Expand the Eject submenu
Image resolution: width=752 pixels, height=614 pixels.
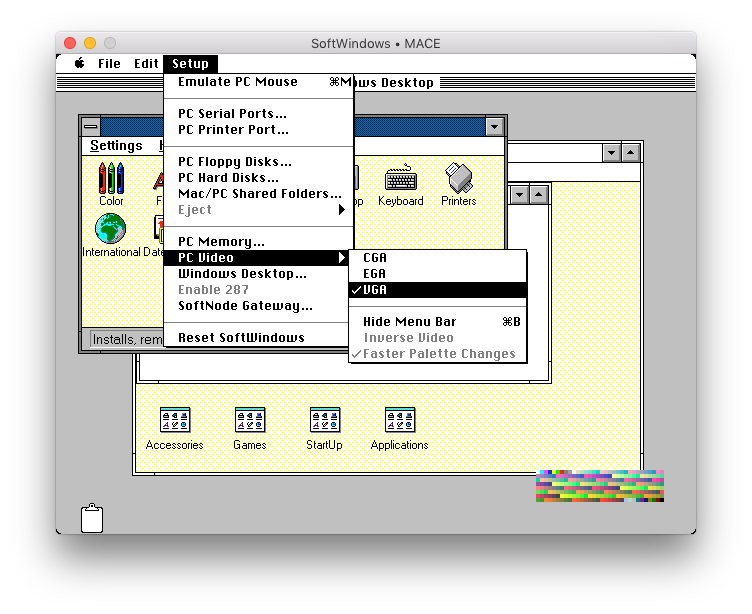pyautogui.click(x=259, y=210)
